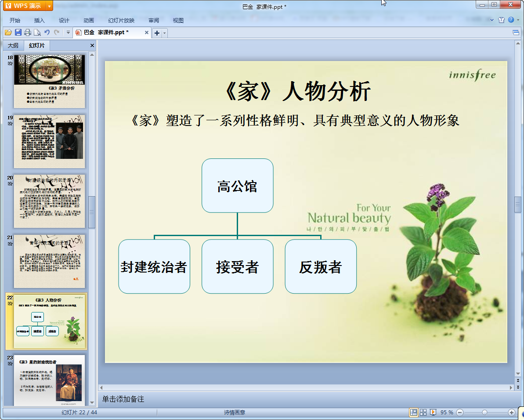The image size is (524, 420).
Task: Click the subtitle text about 人物形象
Action: [295, 121]
